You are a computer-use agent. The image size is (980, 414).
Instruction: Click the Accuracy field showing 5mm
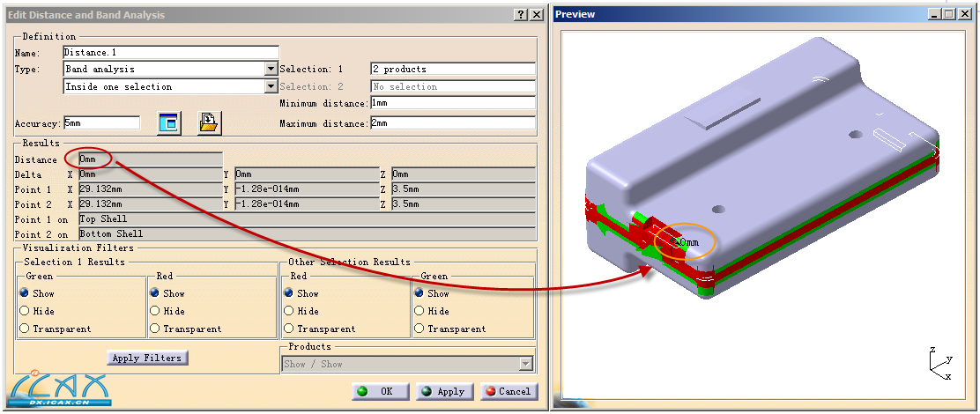[x=101, y=123]
